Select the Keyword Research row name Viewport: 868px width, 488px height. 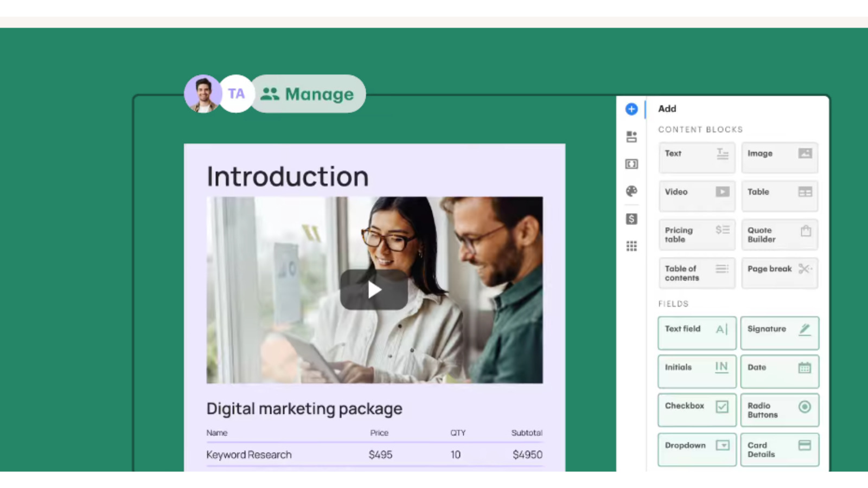point(249,454)
